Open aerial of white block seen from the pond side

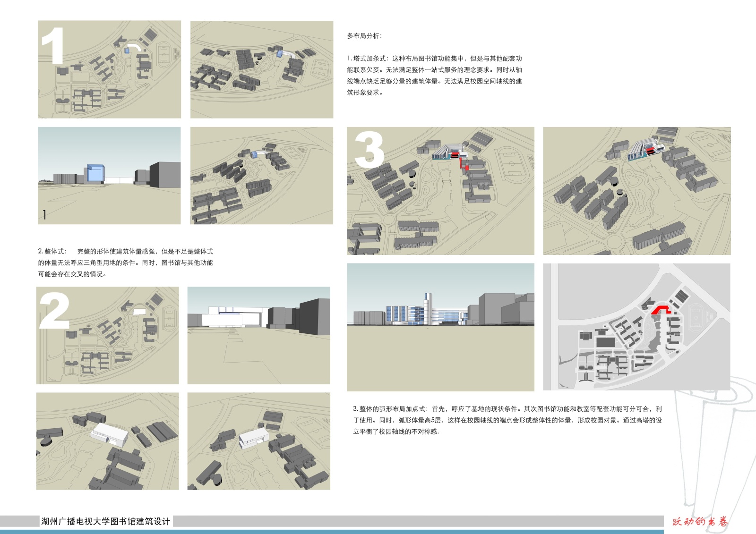click(x=259, y=441)
